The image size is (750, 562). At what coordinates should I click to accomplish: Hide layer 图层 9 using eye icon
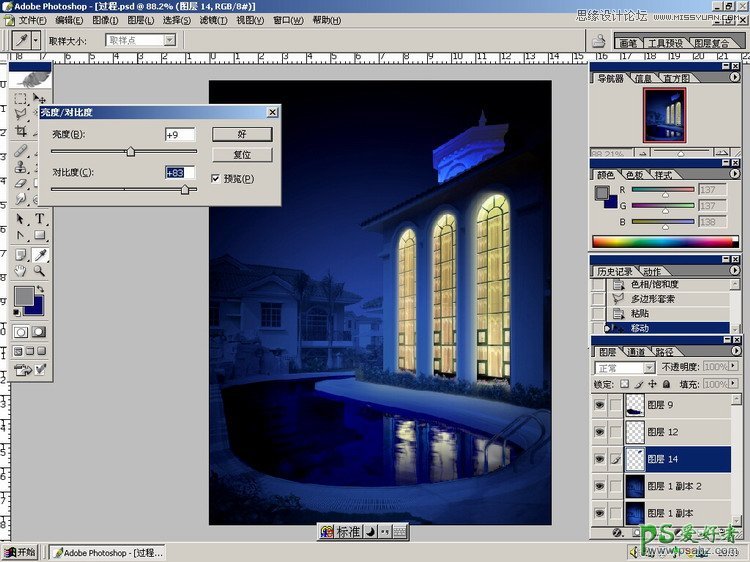(600, 405)
